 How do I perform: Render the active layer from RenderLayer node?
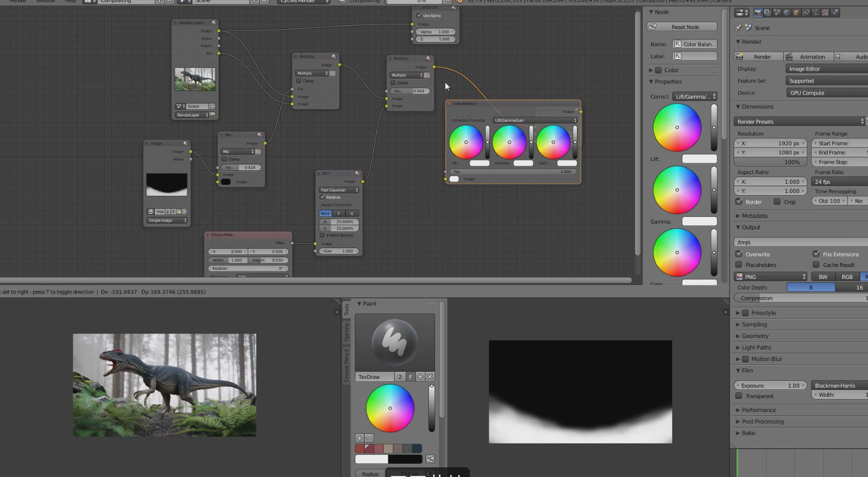point(212,115)
